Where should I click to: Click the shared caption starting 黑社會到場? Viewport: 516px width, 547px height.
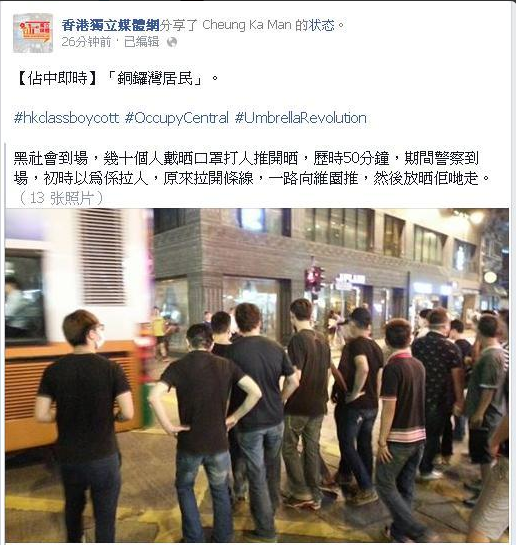pyautogui.click(x=246, y=158)
